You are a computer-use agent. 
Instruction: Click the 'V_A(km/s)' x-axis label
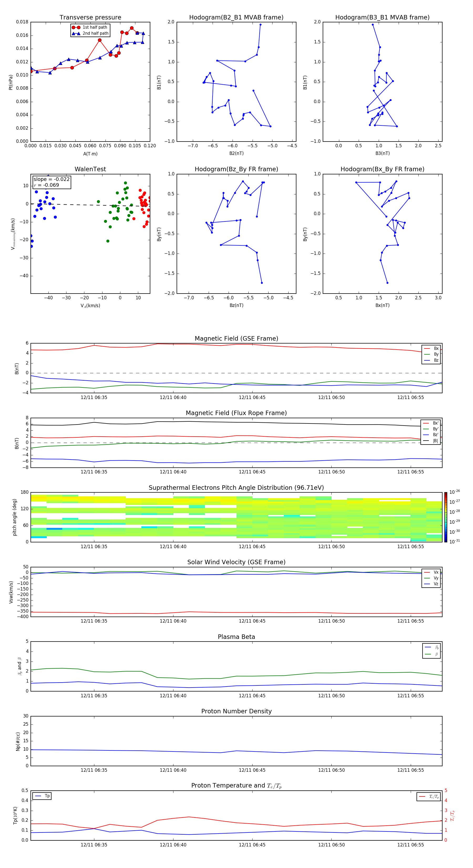coord(90,306)
